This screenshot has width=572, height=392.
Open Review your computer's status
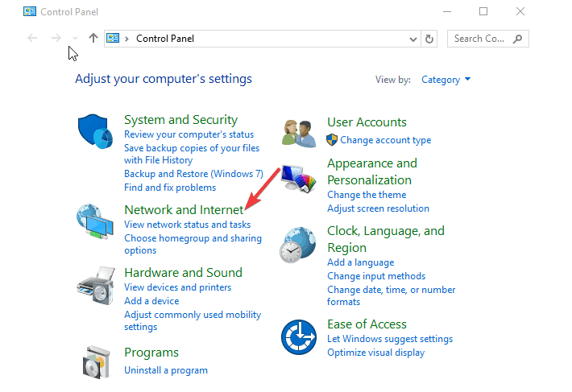pyautogui.click(x=189, y=134)
